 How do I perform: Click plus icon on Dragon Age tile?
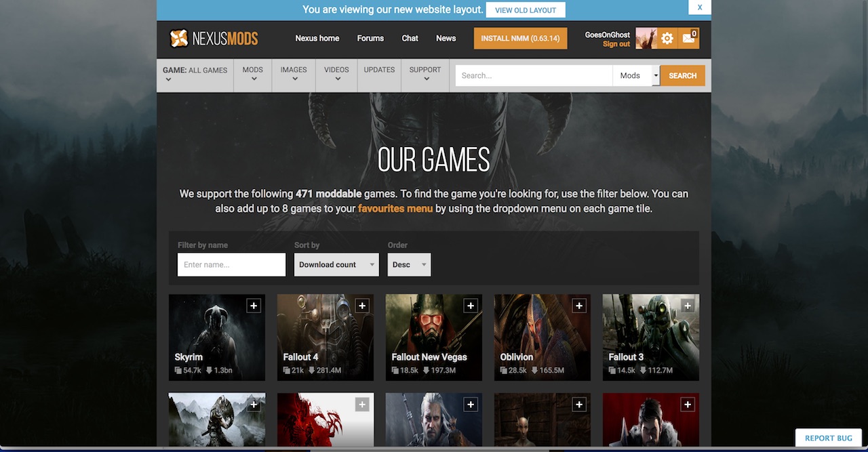[x=362, y=405]
